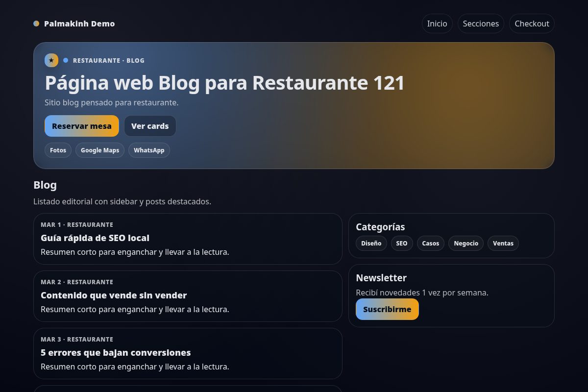Select the SEO category
Viewport: 588px width, 392px height.
(402, 243)
